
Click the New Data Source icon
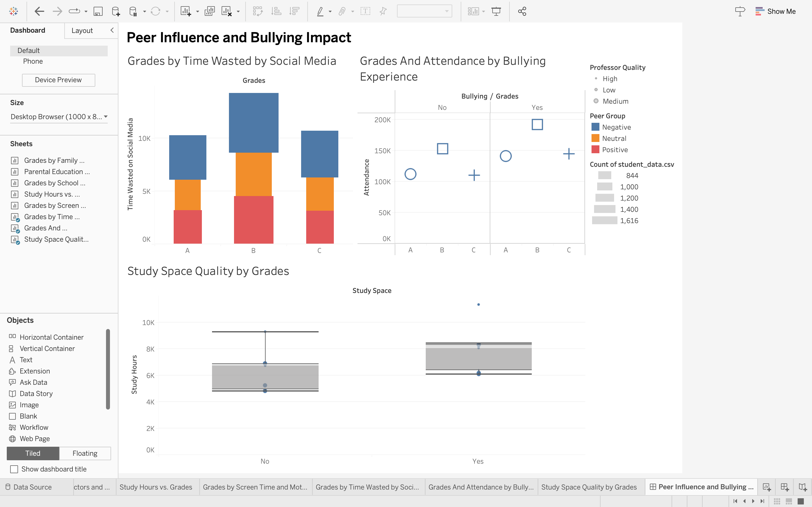click(x=115, y=11)
